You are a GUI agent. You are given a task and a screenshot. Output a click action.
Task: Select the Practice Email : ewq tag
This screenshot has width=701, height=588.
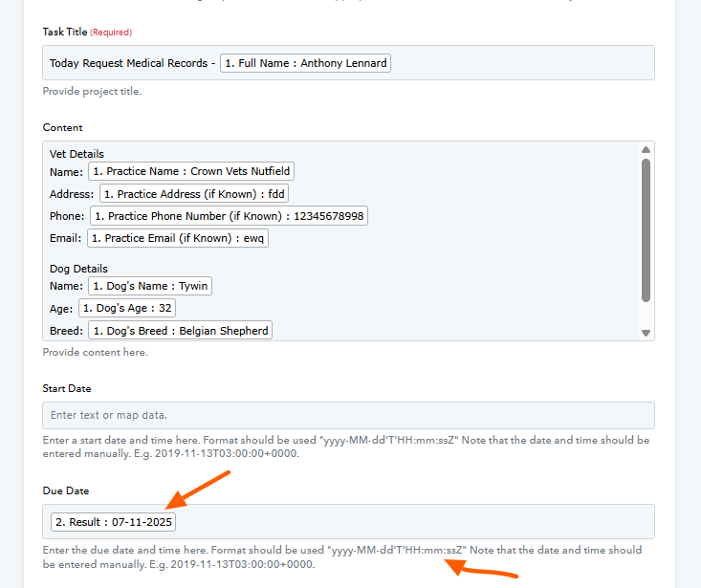coord(178,238)
